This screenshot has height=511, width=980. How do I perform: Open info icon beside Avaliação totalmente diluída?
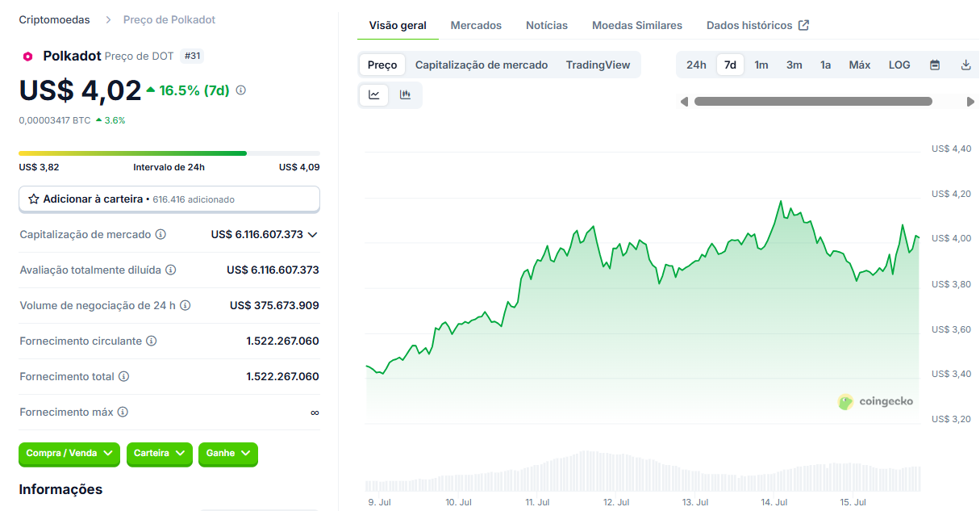(170, 270)
